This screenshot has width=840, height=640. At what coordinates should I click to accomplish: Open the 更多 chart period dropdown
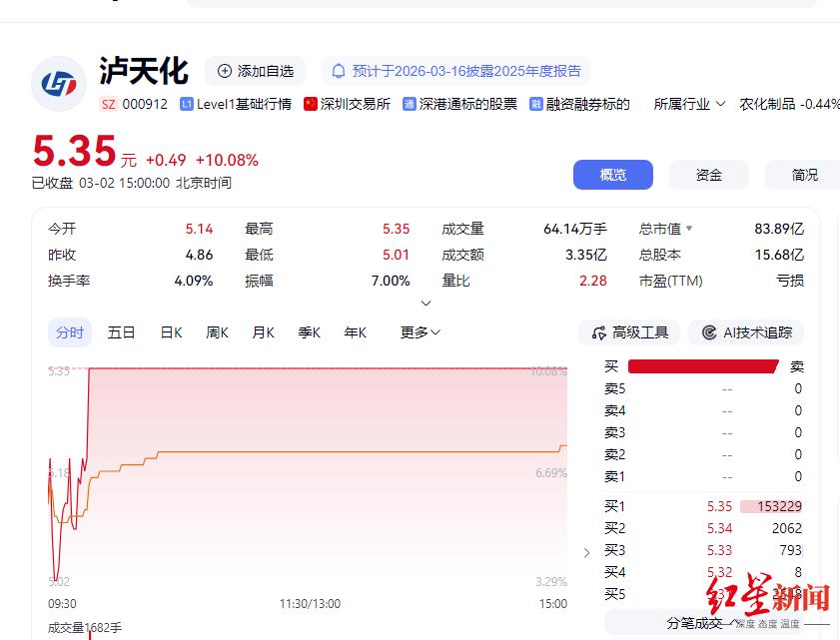(x=420, y=332)
